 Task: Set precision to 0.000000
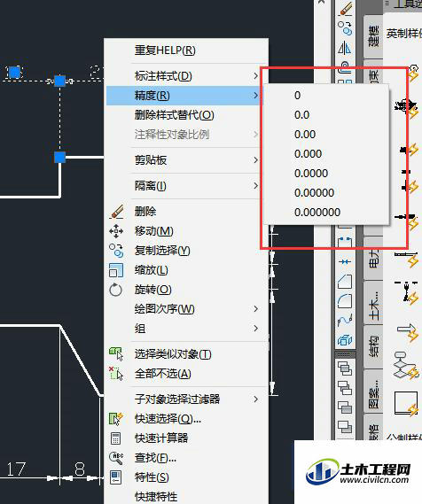pos(326,213)
